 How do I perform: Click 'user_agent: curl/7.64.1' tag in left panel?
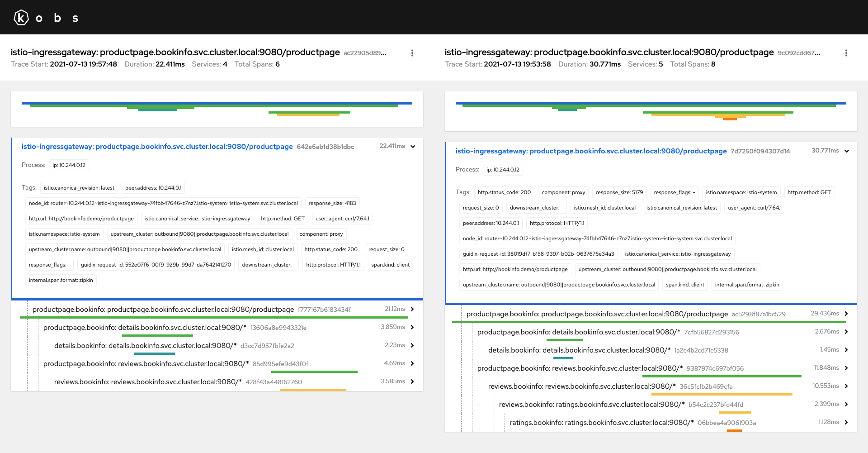(x=342, y=219)
